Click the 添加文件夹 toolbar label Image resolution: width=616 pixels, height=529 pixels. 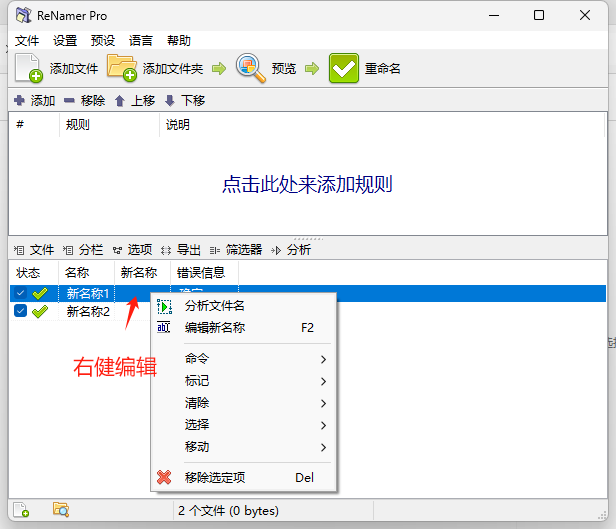[x=173, y=69]
